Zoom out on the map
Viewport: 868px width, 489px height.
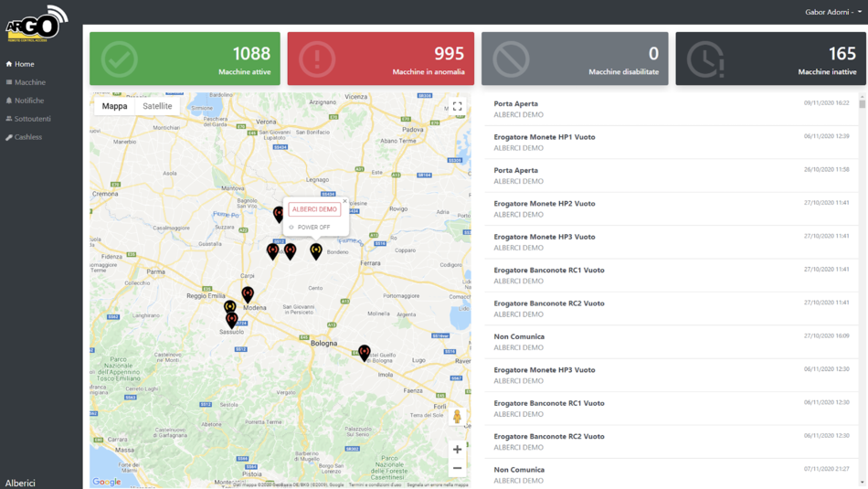(457, 469)
